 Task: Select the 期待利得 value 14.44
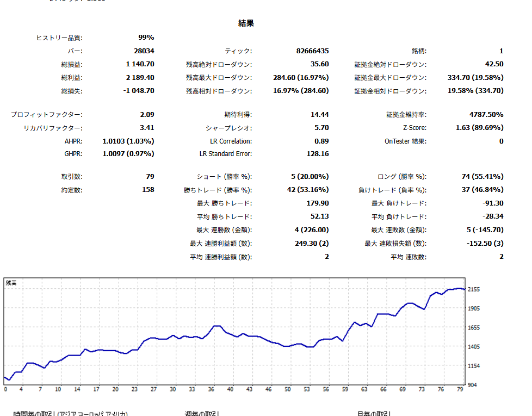click(x=319, y=115)
